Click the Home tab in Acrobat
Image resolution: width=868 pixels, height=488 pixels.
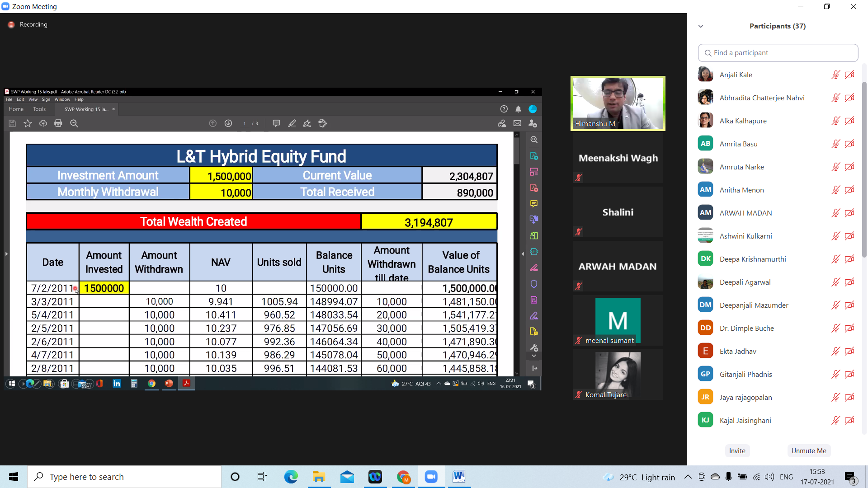pos(15,109)
